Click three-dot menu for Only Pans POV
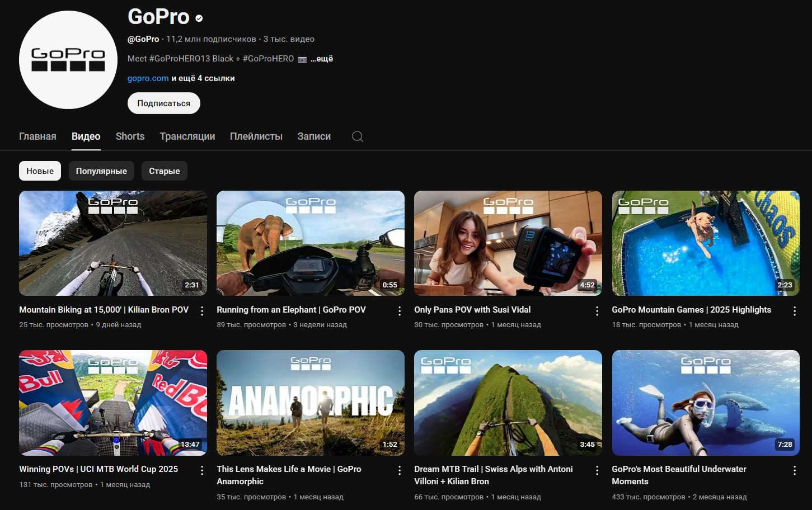Image resolution: width=812 pixels, height=510 pixels. click(x=597, y=311)
